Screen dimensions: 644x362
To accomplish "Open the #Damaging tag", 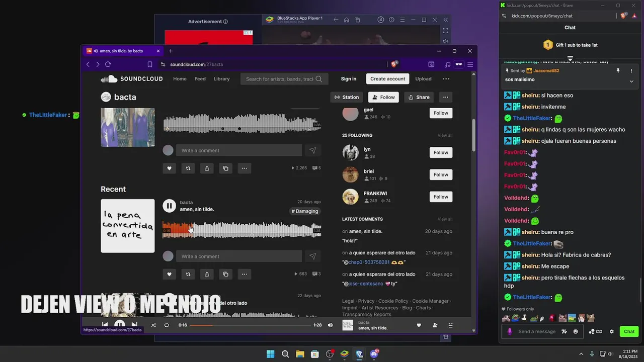I will pos(304,211).
